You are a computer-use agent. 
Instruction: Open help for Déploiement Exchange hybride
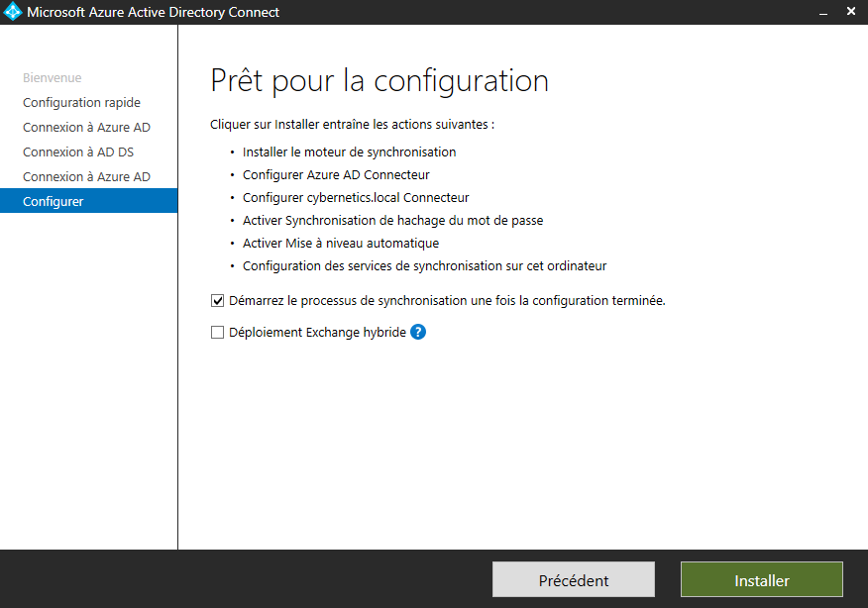[x=418, y=332]
